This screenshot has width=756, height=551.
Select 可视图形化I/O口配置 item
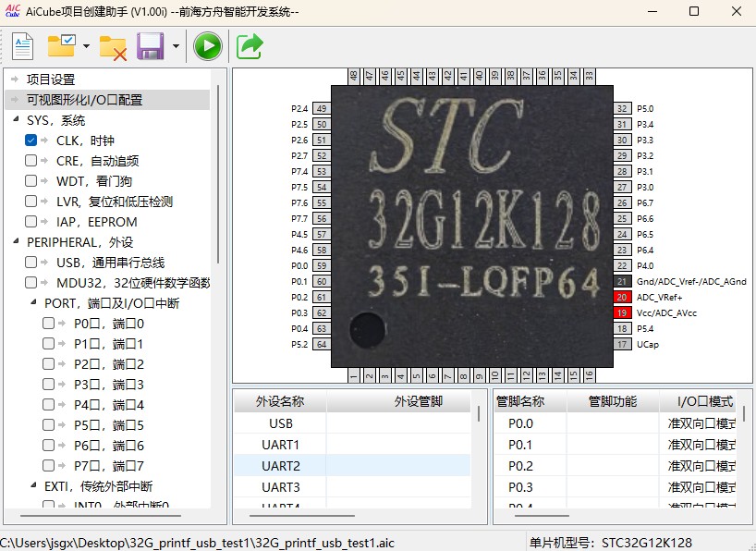pos(84,100)
